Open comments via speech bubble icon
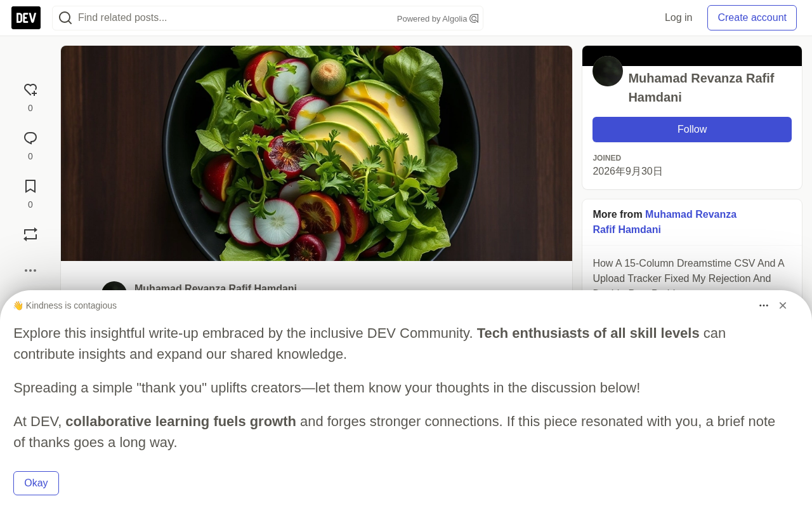 pos(30,138)
